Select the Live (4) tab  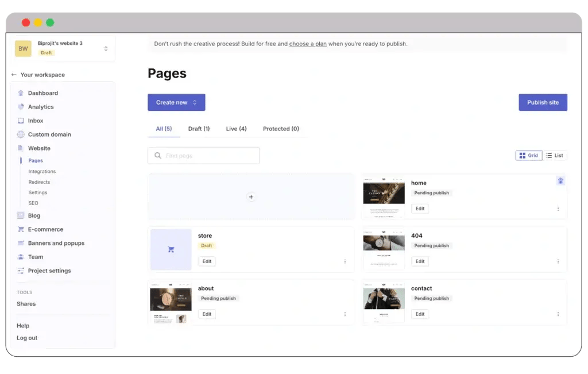[x=236, y=129]
